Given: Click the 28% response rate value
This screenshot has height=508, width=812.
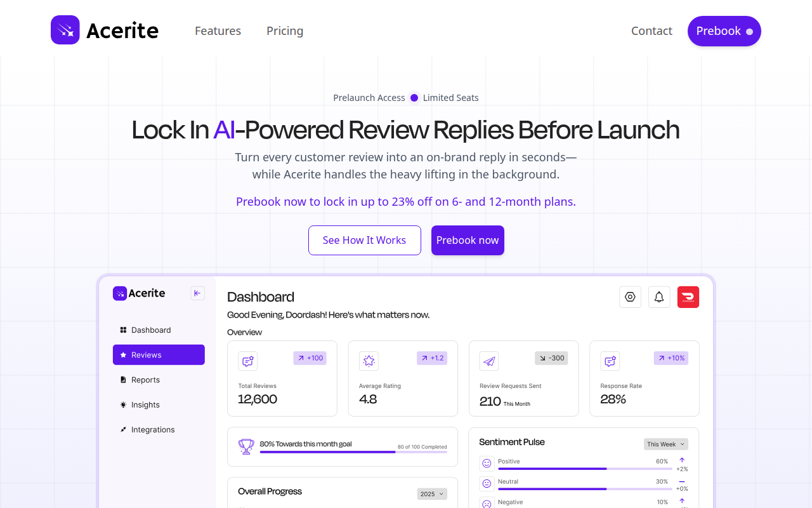Looking at the screenshot, I should (x=613, y=399).
